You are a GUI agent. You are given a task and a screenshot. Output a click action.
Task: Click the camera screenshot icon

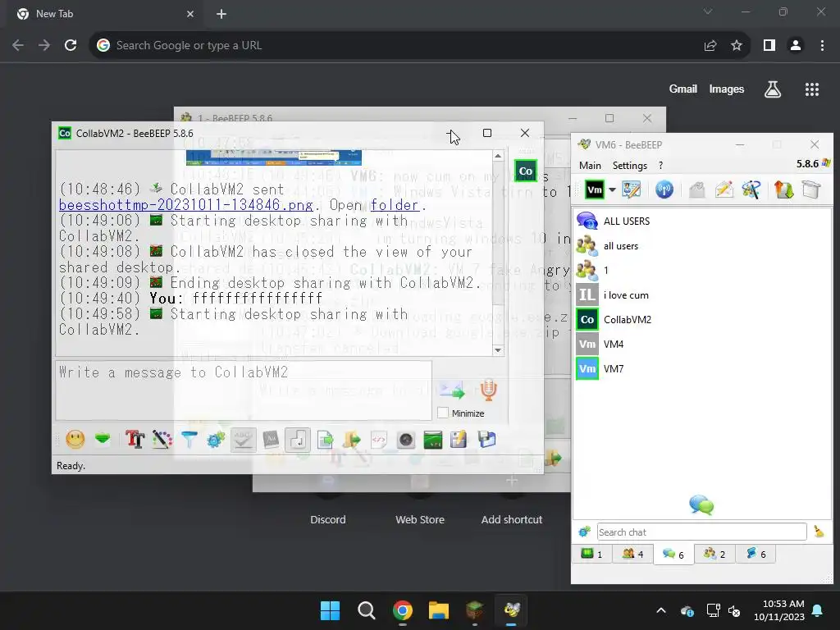pyautogui.click(x=406, y=440)
